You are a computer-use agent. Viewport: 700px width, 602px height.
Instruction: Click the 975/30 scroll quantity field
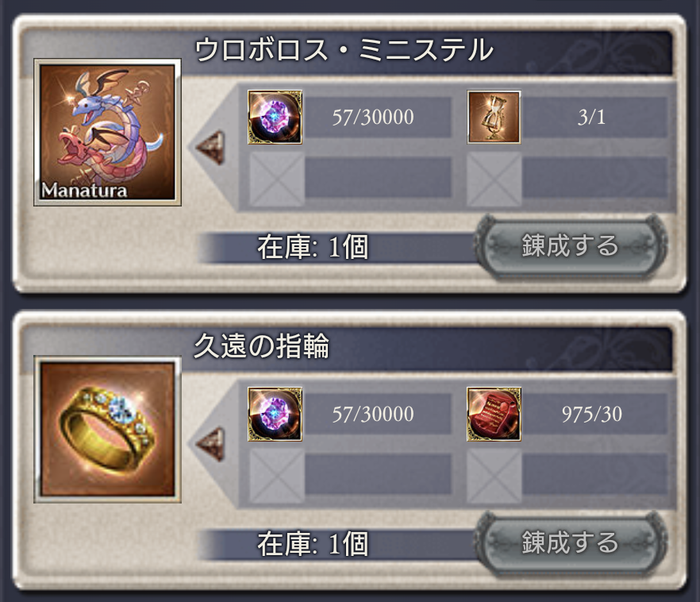tap(592, 414)
